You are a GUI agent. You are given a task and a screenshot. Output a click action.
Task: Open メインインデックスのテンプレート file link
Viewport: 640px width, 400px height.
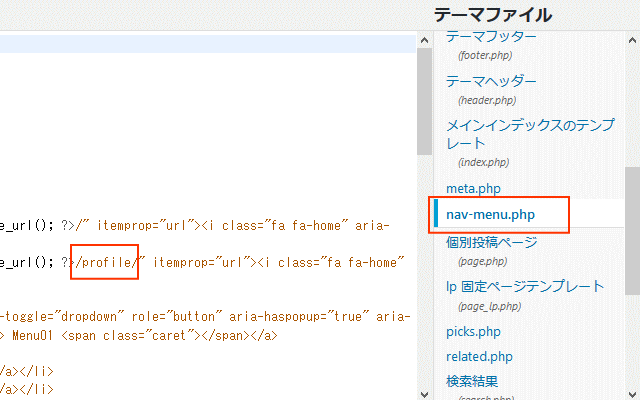[x=530, y=134]
